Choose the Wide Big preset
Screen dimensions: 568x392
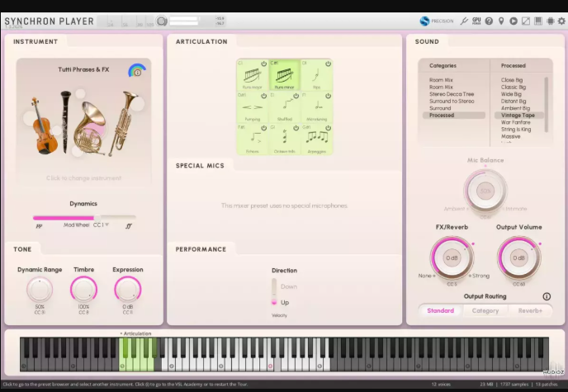click(x=511, y=94)
